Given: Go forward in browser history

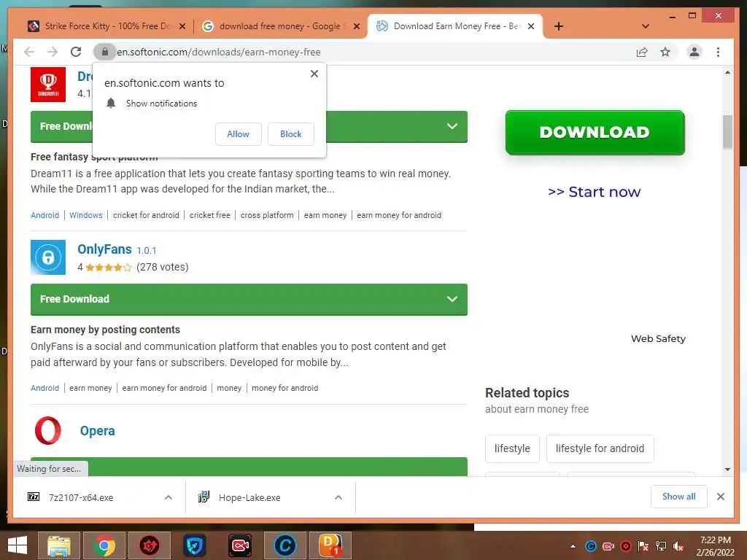Looking at the screenshot, I should pos(53,52).
